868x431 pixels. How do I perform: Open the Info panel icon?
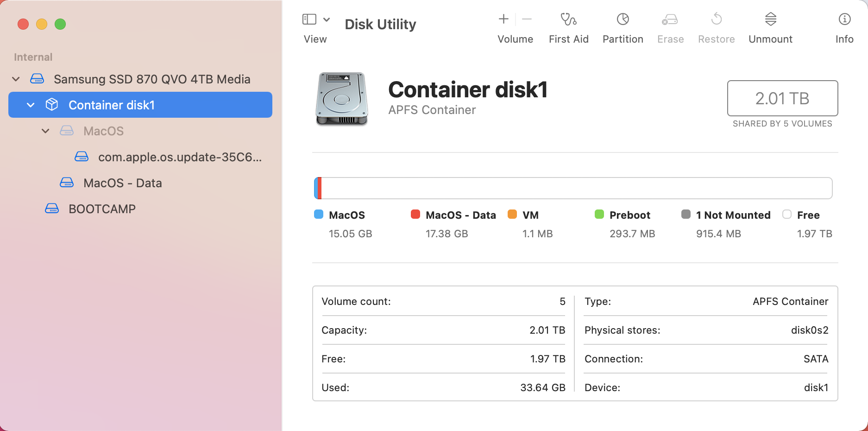(x=844, y=19)
